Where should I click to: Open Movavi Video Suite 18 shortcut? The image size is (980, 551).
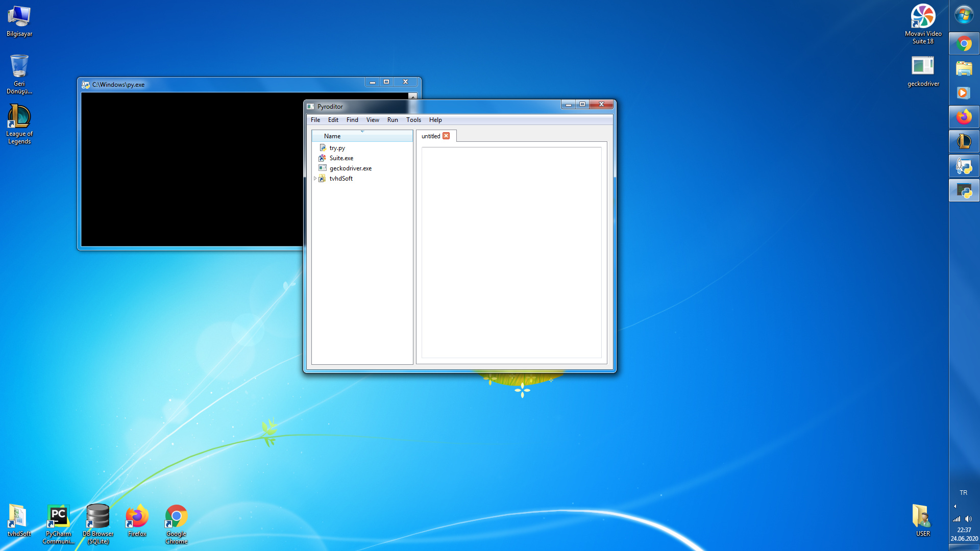pyautogui.click(x=923, y=17)
